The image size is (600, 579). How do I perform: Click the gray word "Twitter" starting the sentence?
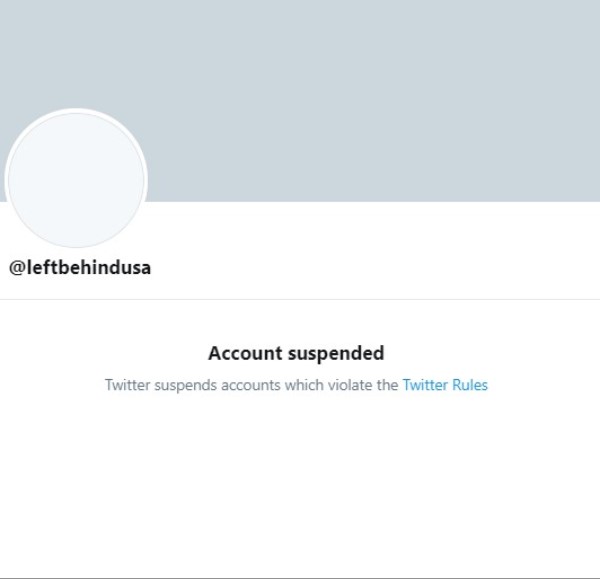[x=128, y=385]
